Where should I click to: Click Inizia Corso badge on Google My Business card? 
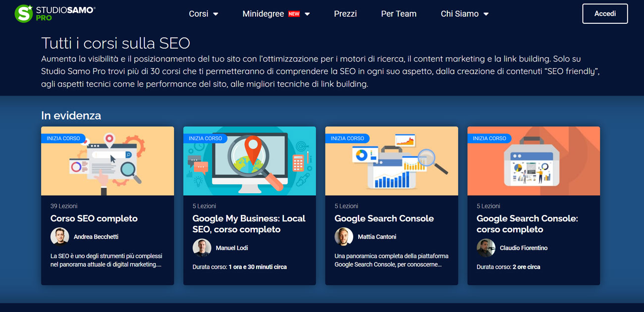click(206, 139)
